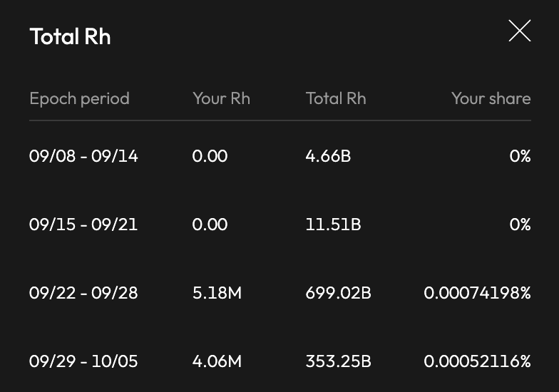Select the 09/08 - 09/14 epoch row
The image size is (559, 392).
pos(83,156)
